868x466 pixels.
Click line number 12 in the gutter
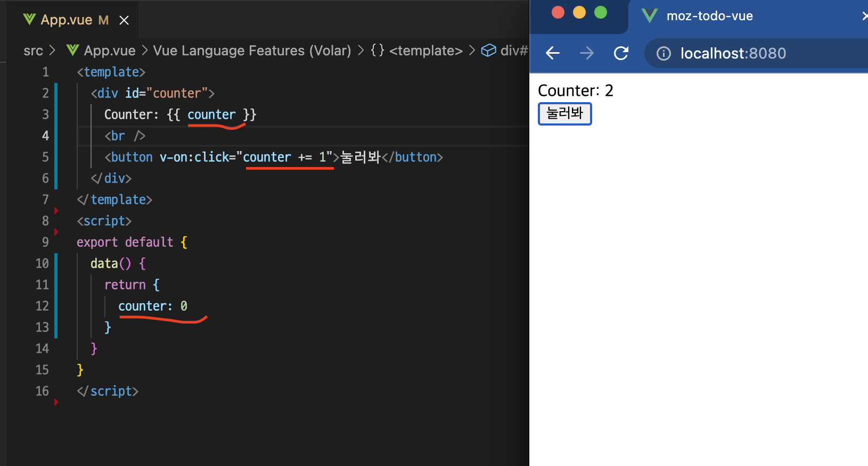click(42, 306)
